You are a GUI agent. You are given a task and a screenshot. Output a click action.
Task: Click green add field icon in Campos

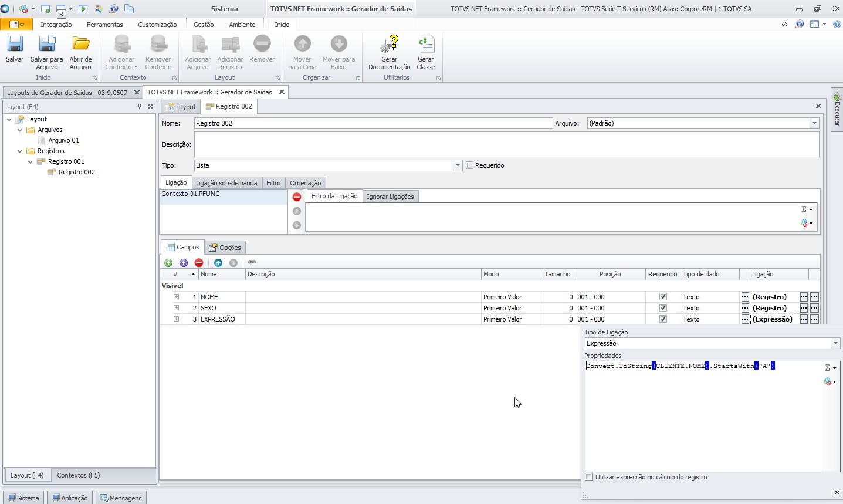pos(168,263)
